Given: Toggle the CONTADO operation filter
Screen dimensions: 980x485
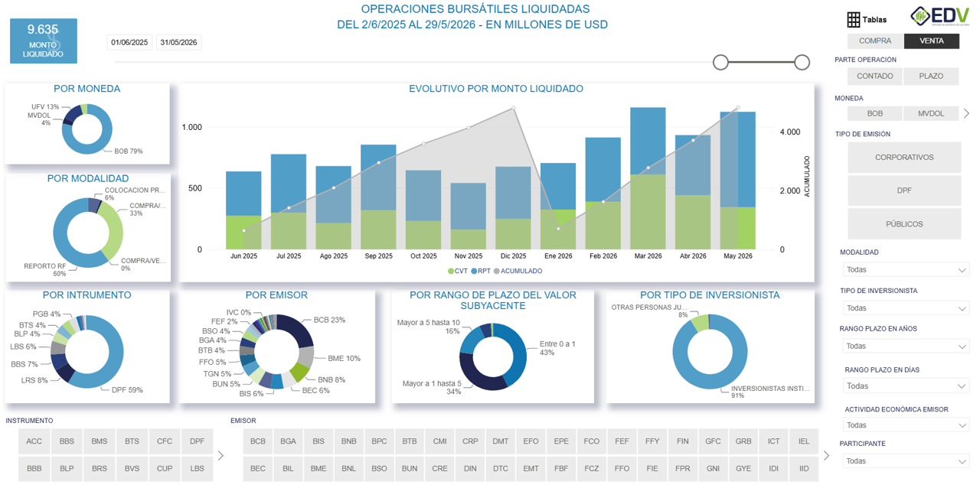Looking at the screenshot, I should click(874, 76).
